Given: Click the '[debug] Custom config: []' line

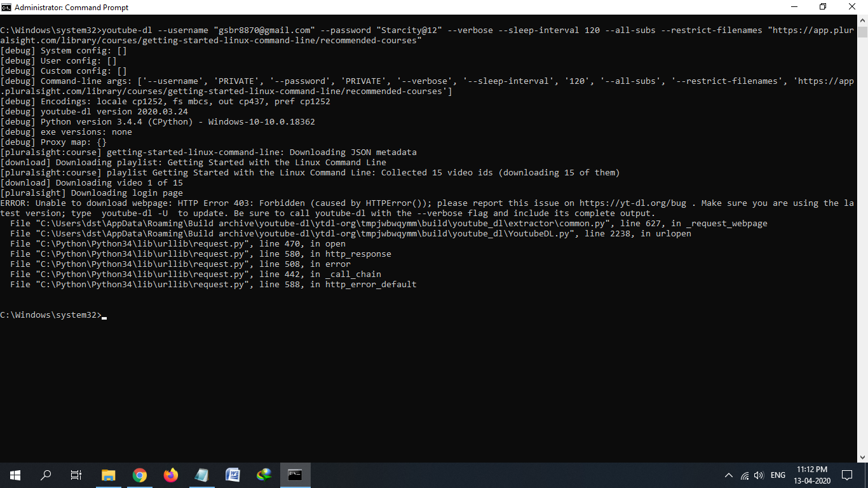Looking at the screenshot, I should click(64, 71).
